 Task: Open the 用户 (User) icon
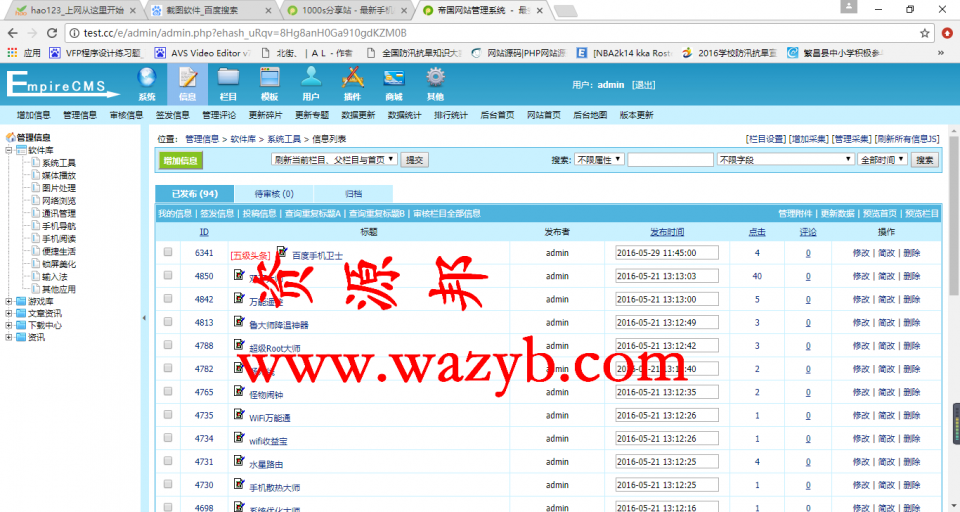coord(311,83)
